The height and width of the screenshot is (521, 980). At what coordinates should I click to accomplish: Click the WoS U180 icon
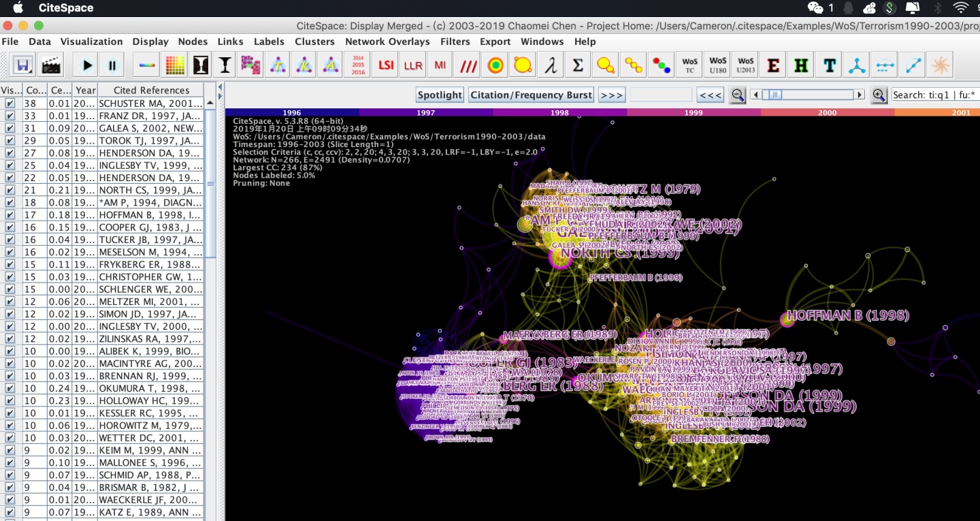(x=717, y=65)
